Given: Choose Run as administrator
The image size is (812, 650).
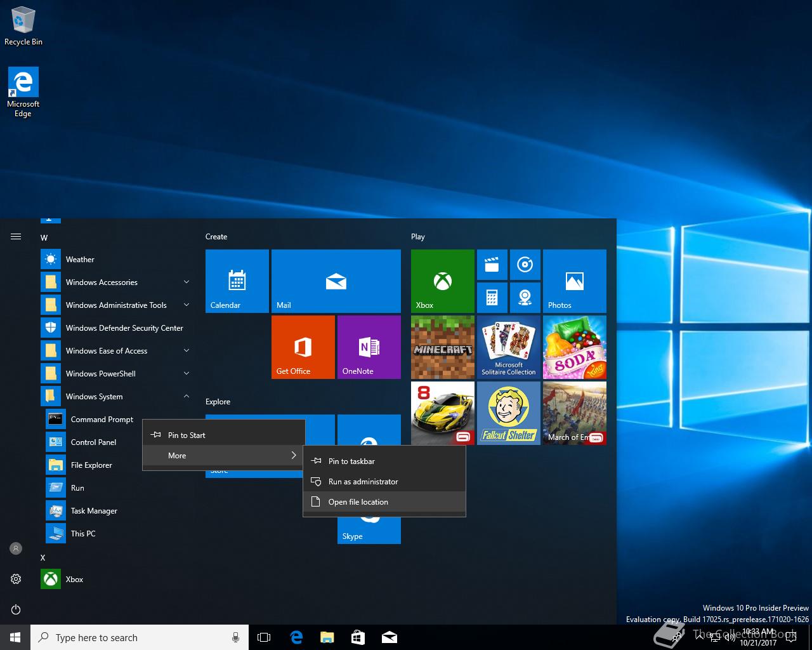Looking at the screenshot, I should coord(363,482).
